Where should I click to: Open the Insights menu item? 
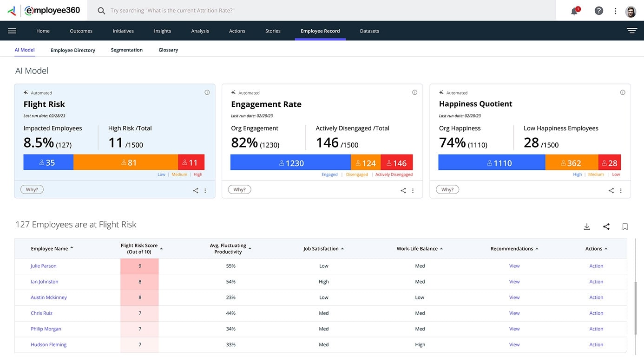[163, 31]
